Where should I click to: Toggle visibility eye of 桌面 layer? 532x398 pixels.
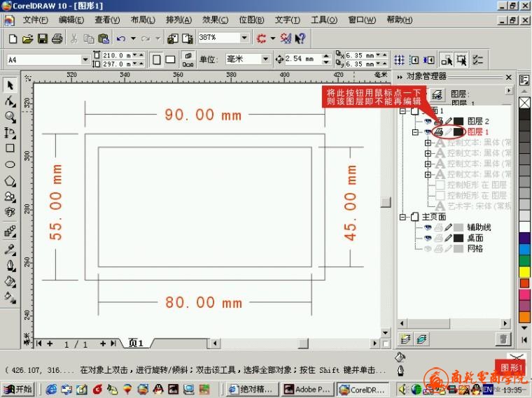(x=428, y=238)
